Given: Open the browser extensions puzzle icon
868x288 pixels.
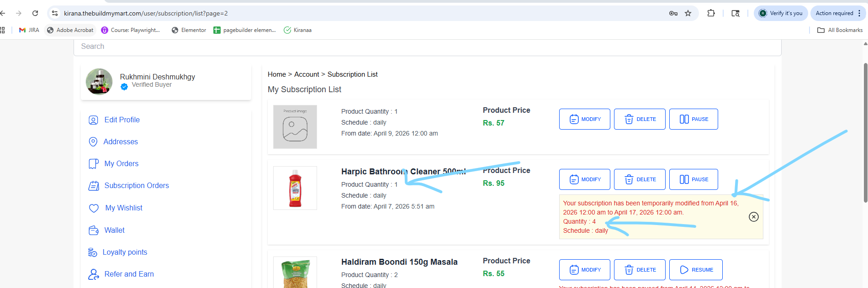Looking at the screenshot, I should tap(711, 13).
